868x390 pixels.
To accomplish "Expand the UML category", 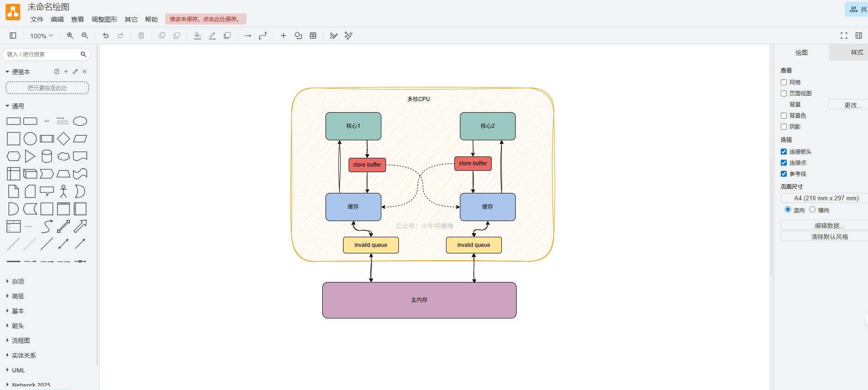I will [x=16, y=370].
